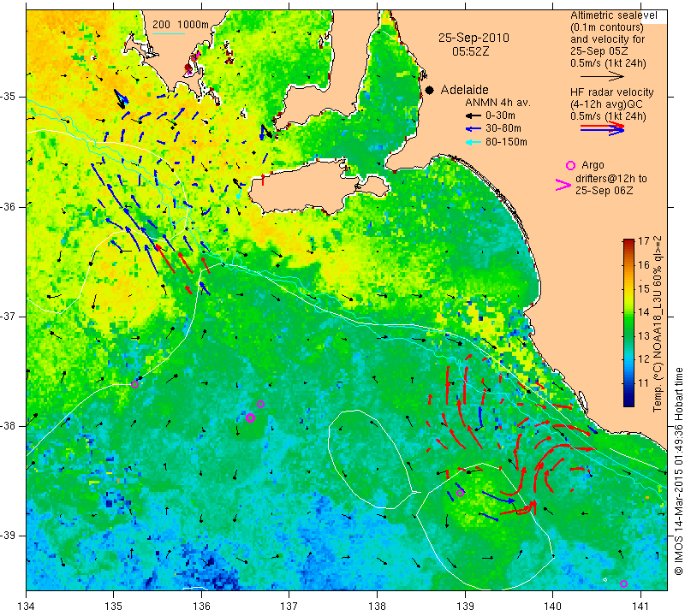The width and height of the screenshot is (685, 616).
Task: Click the dark red 17 degree end of colorbar
Action: [628, 241]
